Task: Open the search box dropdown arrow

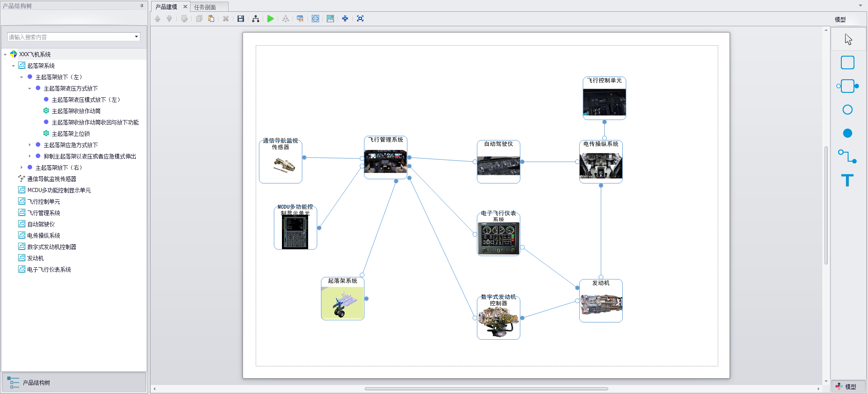Action: point(136,37)
